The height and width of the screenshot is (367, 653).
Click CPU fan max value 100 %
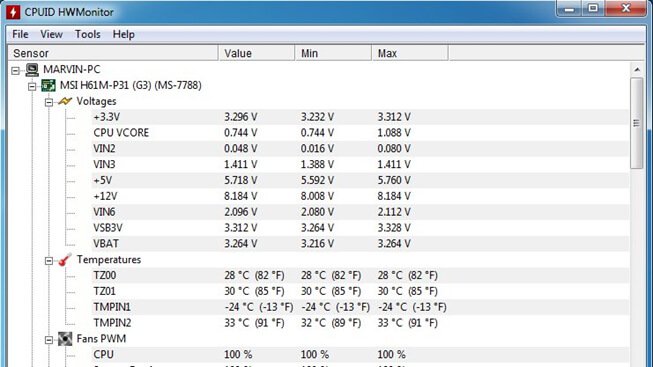(x=391, y=355)
